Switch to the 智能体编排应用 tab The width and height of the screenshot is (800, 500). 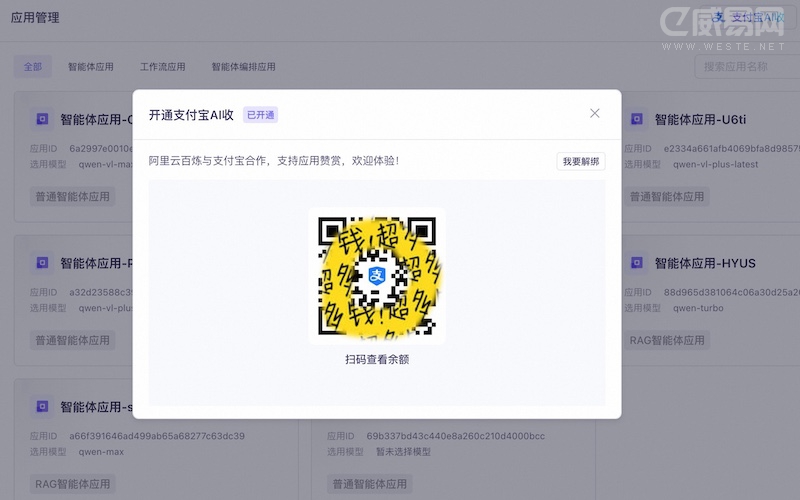click(243, 67)
